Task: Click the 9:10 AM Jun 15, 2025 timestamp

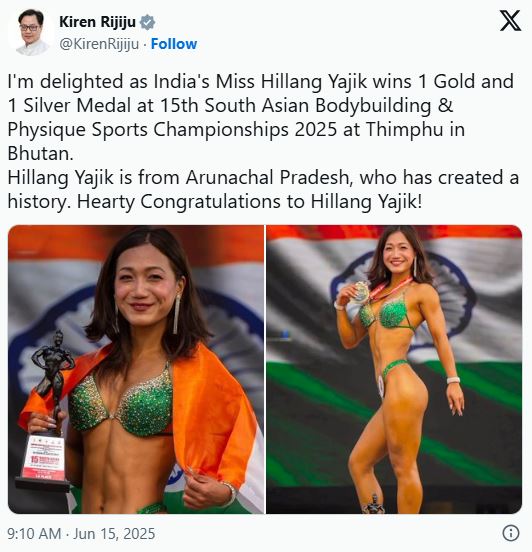Action: 81,534
